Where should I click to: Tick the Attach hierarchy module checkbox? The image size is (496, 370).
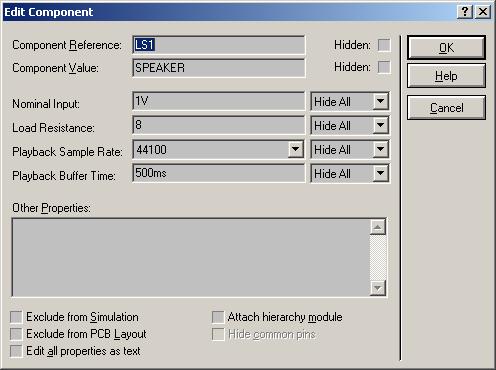coord(218,317)
